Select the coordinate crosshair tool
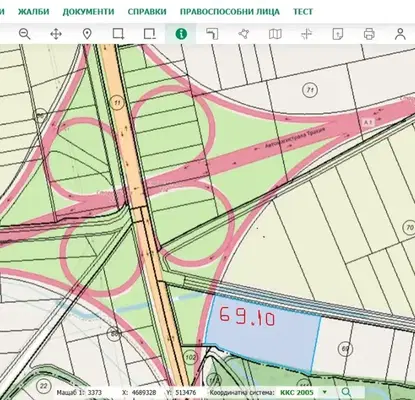This screenshot has width=415, height=400. click(306, 34)
